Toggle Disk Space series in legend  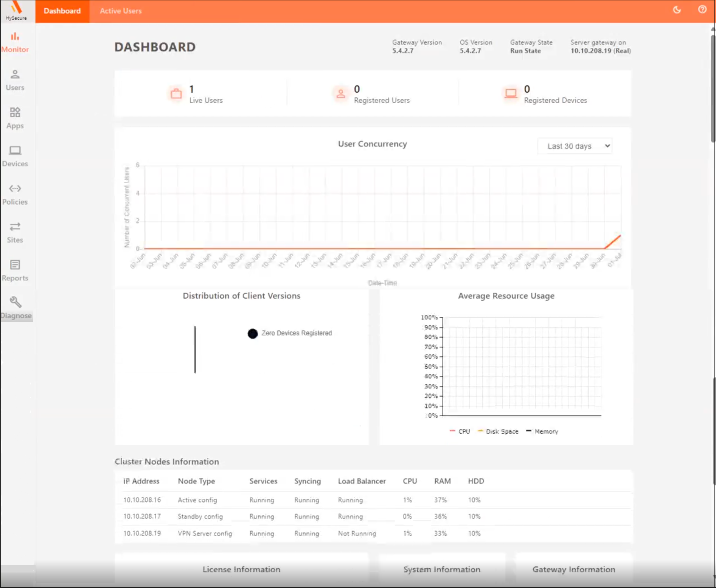click(x=498, y=431)
